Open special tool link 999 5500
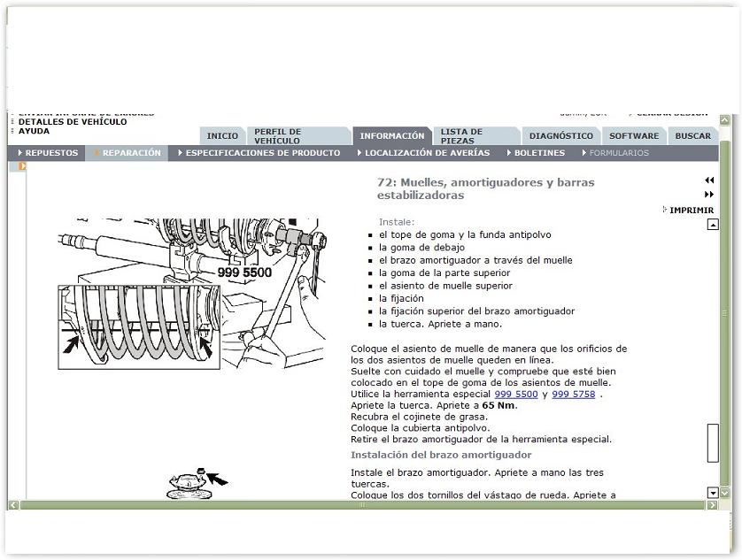The image size is (742, 560). pos(516,394)
